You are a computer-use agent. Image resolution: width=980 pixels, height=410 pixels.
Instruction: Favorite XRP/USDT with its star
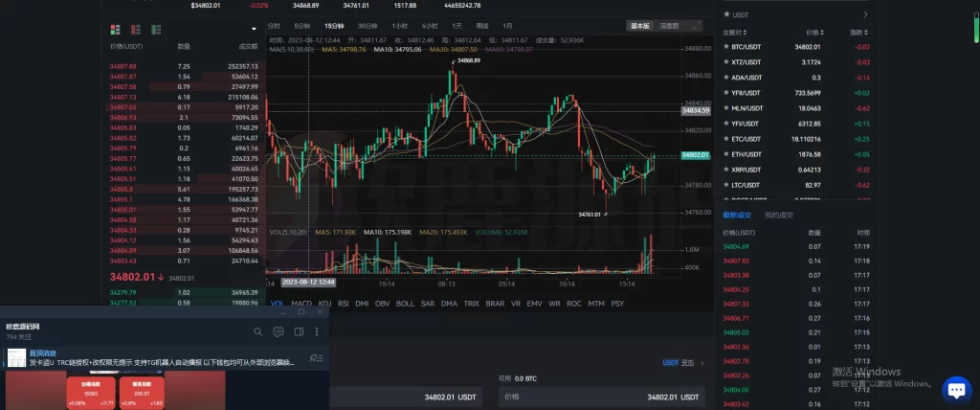[725, 170]
